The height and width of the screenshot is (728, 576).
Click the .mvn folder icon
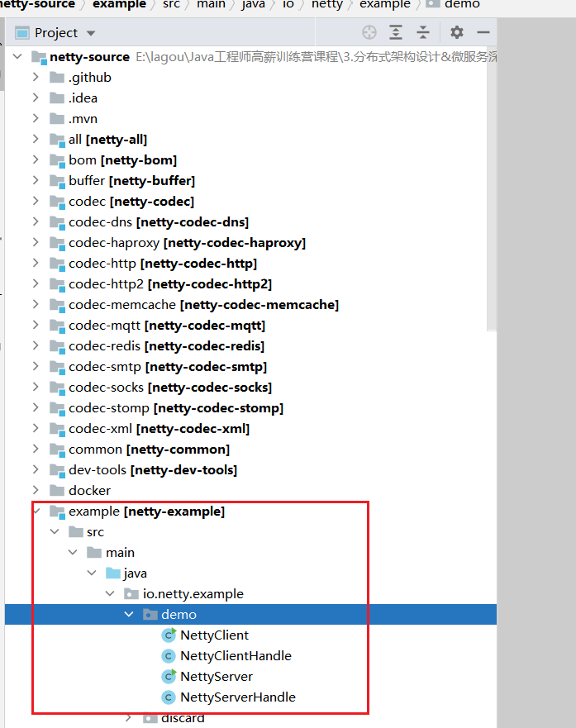click(x=57, y=118)
